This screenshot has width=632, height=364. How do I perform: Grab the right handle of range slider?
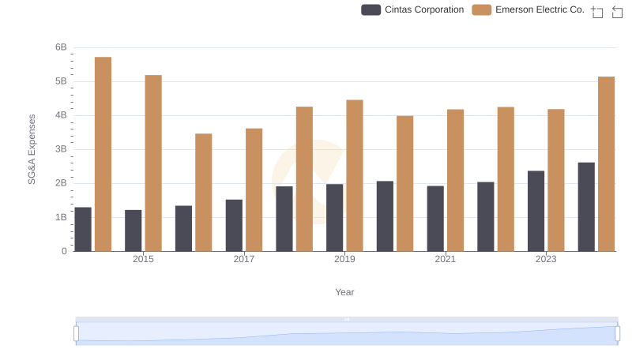(617, 334)
